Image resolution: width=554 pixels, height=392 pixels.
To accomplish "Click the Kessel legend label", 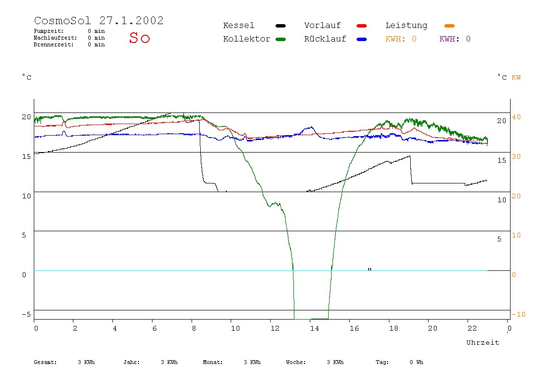I will coord(239,26).
